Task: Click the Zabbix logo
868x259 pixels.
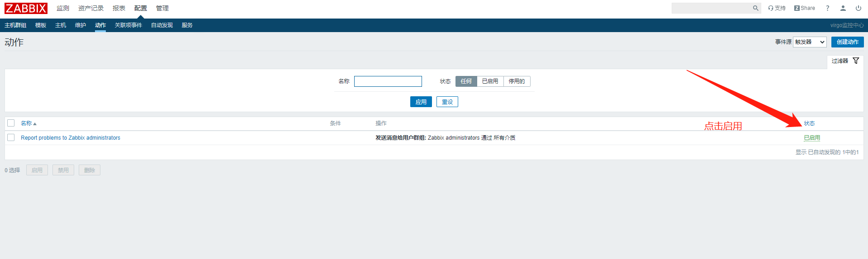Action: point(26,8)
